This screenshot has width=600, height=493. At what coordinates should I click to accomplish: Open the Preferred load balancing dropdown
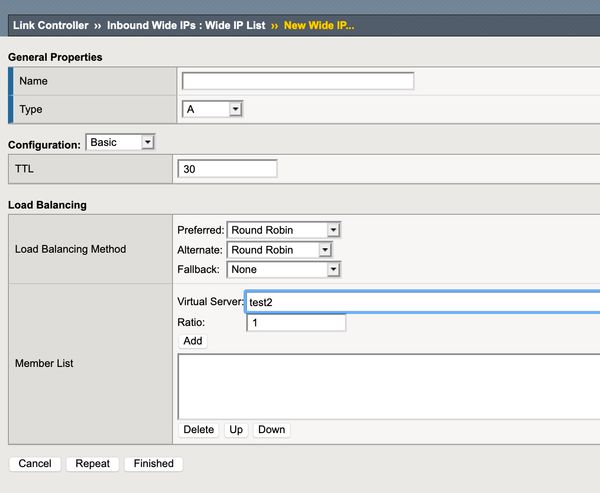click(284, 230)
